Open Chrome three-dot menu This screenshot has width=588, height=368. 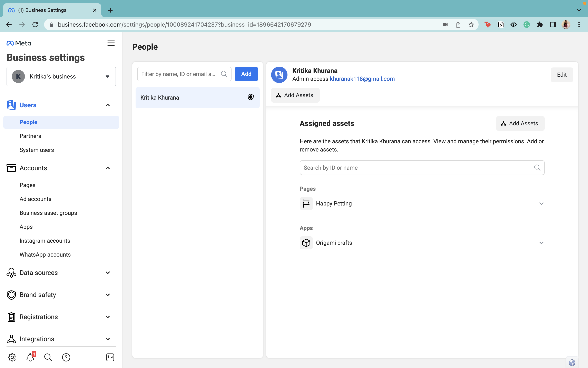(579, 25)
